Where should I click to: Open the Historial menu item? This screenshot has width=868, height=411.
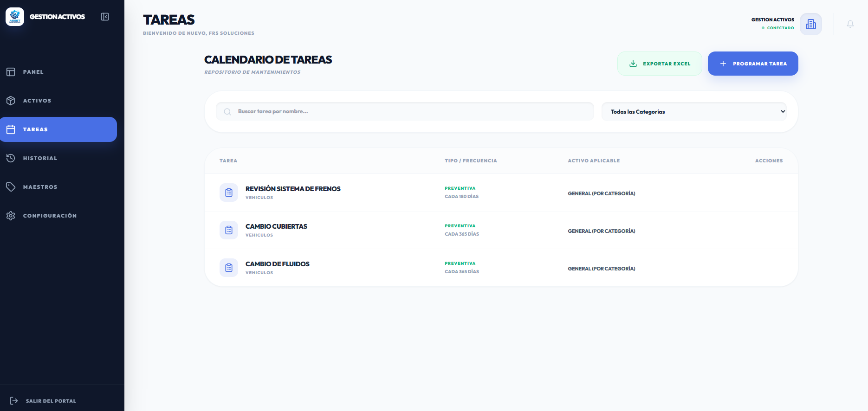click(x=40, y=158)
